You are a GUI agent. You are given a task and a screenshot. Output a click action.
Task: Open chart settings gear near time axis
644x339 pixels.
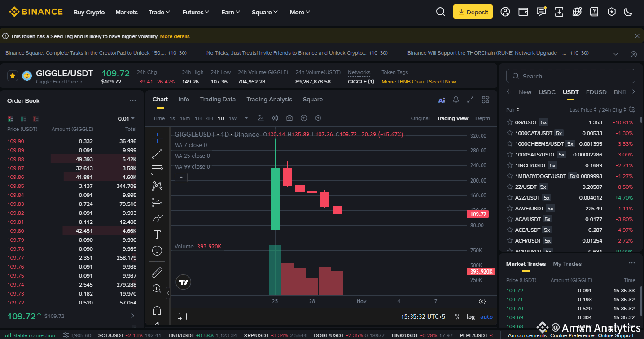pos(482,301)
